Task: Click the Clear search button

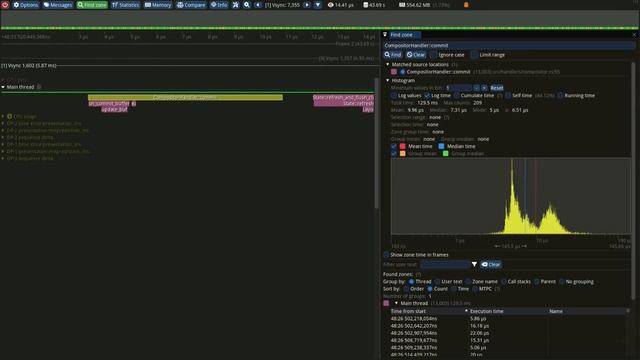Action: click(x=416, y=55)
